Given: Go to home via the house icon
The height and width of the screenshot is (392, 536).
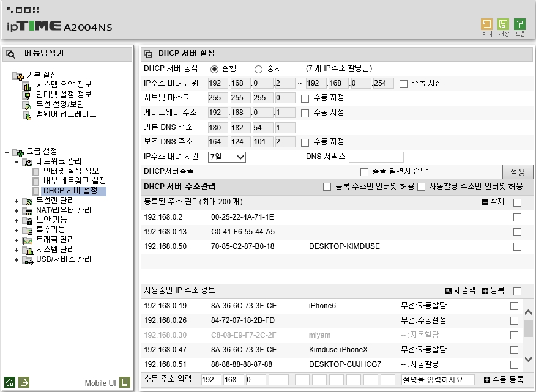Looking at the screenshot, I should 10,382.
